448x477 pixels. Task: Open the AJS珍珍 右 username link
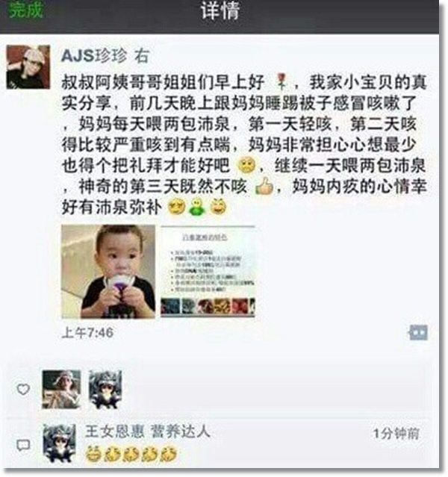105,56
